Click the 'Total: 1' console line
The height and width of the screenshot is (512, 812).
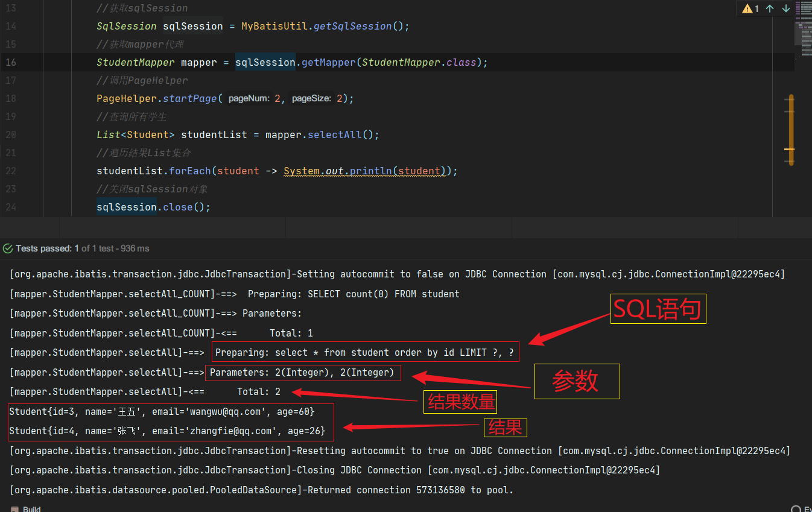(x=161, y=333)
